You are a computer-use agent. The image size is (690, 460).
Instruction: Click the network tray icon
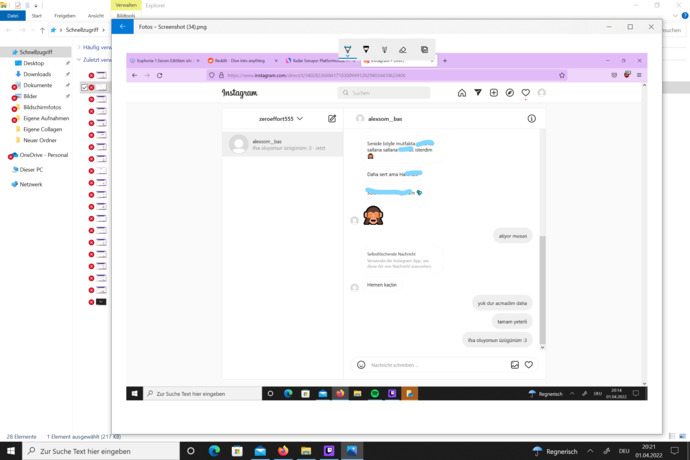pos(607,451)
